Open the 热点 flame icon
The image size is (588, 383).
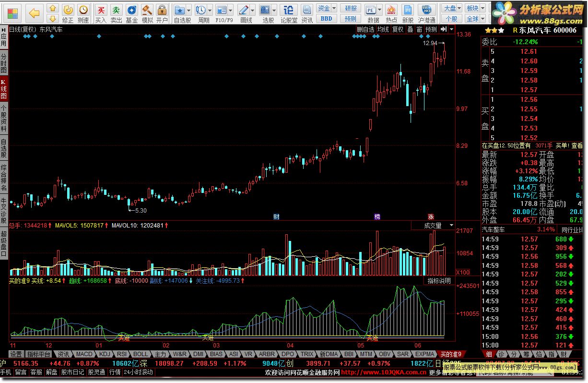(x=391, y=10)
